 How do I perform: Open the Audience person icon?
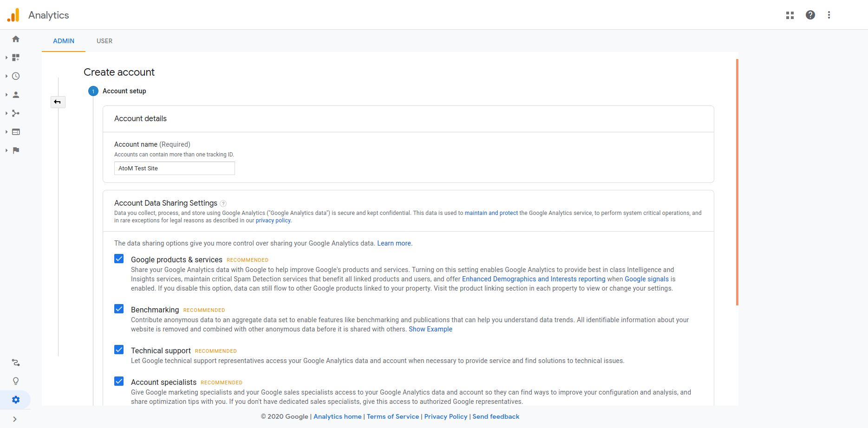click(16, 95)
